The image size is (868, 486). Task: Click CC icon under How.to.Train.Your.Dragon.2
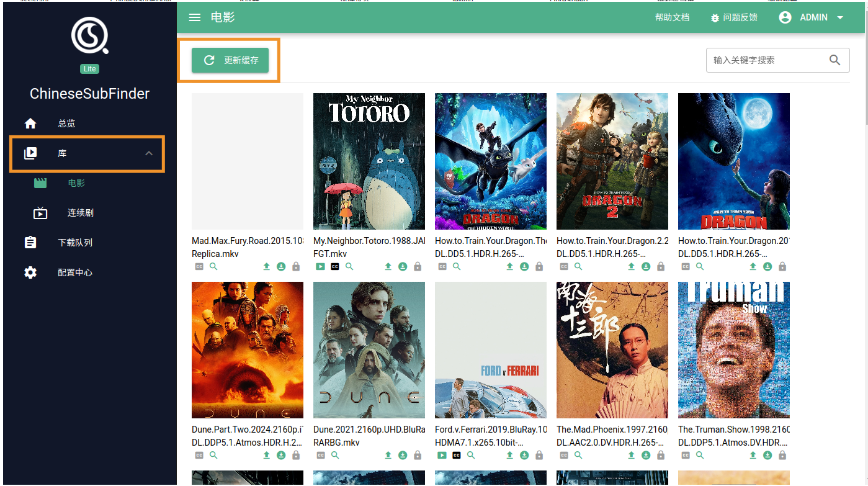[564, 266]
